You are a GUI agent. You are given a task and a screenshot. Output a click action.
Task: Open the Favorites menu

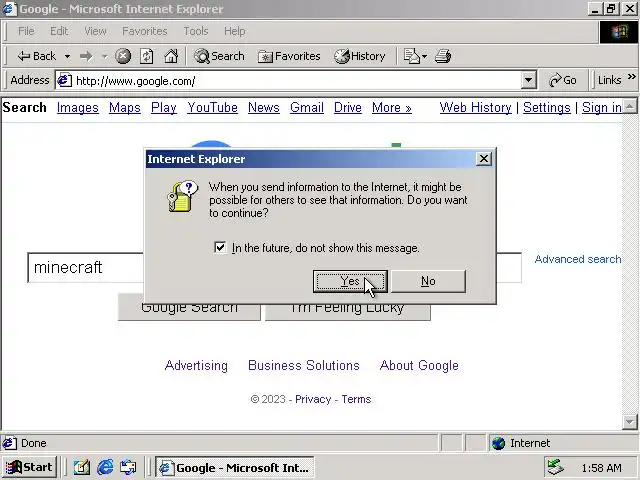(145, 31)
